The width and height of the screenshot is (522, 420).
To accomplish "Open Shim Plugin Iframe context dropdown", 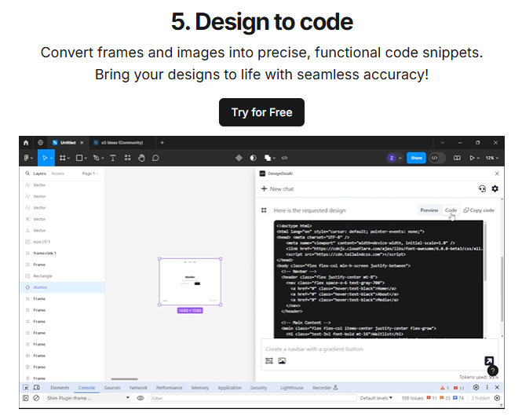I will pos(88,398).
